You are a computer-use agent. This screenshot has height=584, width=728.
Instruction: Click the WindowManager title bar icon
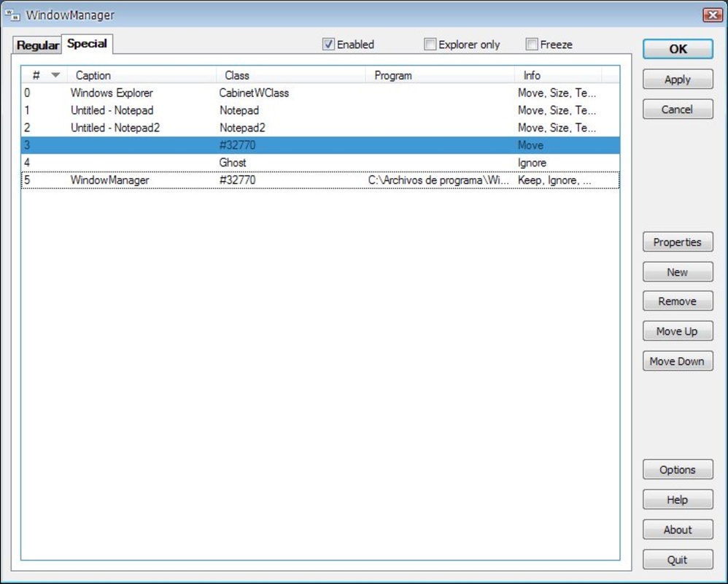point(12,15)
